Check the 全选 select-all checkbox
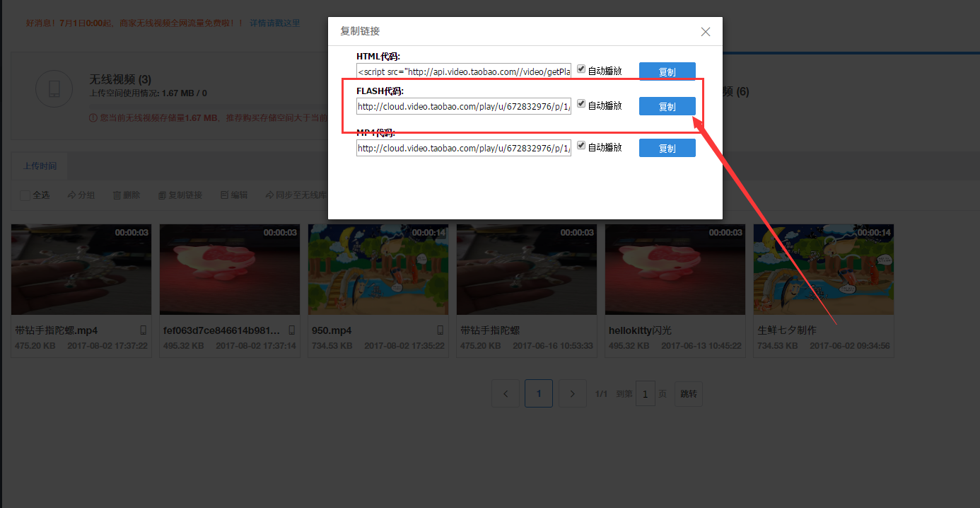 pyautogui.click(x=25, y=195)
